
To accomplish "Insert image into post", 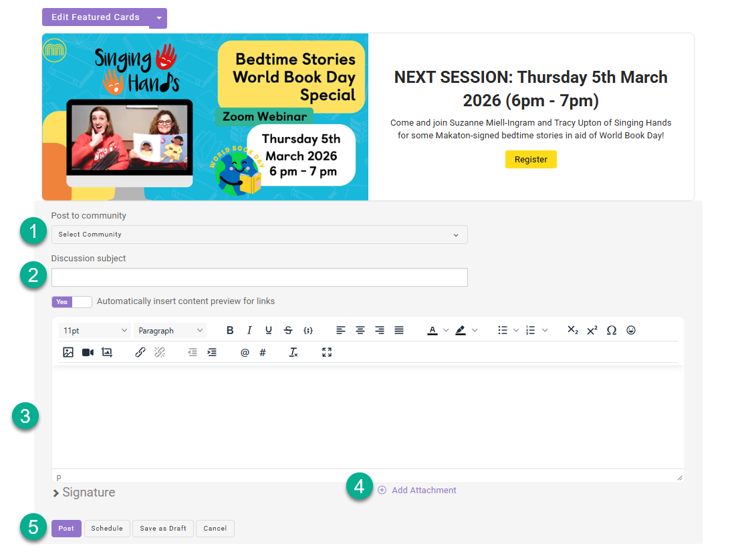I will pos(68,352).
